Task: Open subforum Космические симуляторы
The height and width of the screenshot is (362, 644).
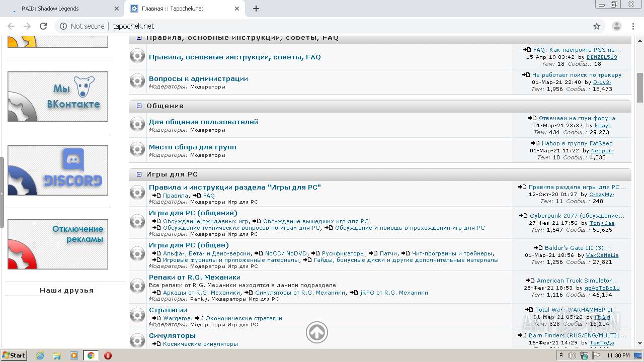Action: pos(200,344)
